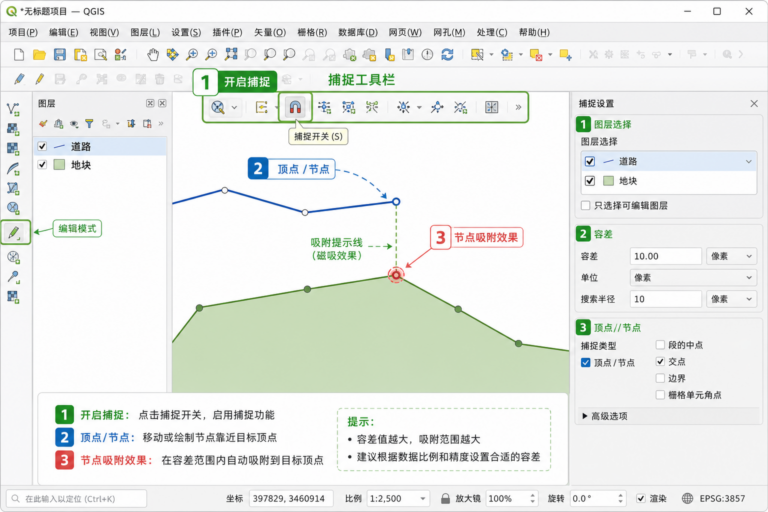This screenshot has width=768, height=512.
Task: Toggle the 渲染 checkbox in status bar
Action: [x=641, y=498]
